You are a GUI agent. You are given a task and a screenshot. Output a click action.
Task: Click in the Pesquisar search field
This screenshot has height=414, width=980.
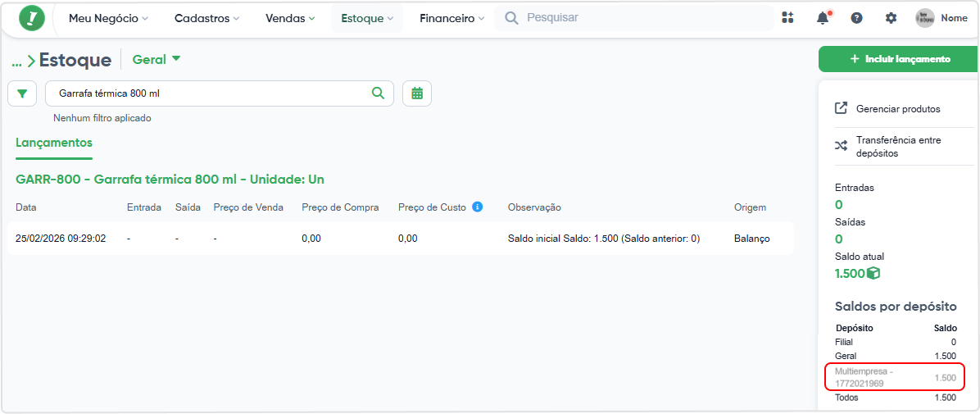tap(633, 18)
